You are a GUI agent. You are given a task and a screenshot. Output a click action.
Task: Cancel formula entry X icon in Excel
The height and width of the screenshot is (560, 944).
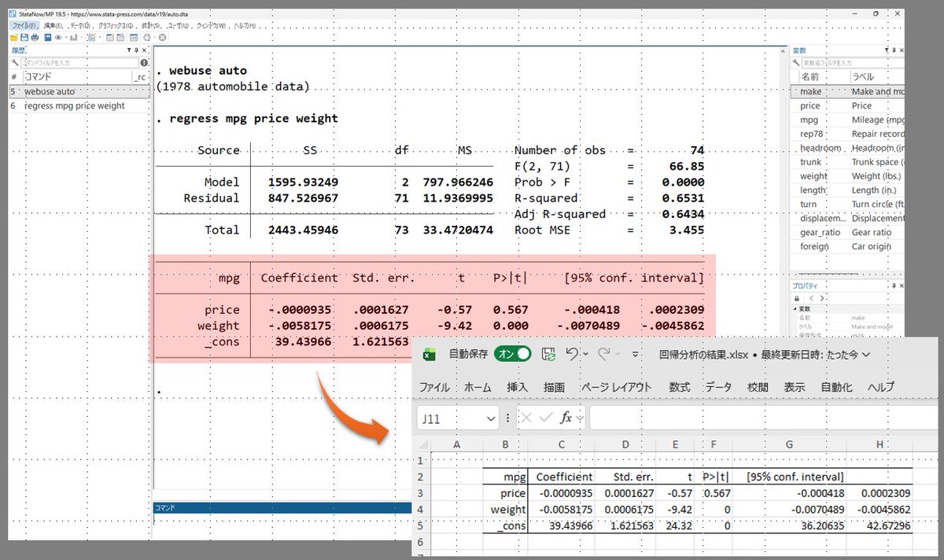coord(527,418)
